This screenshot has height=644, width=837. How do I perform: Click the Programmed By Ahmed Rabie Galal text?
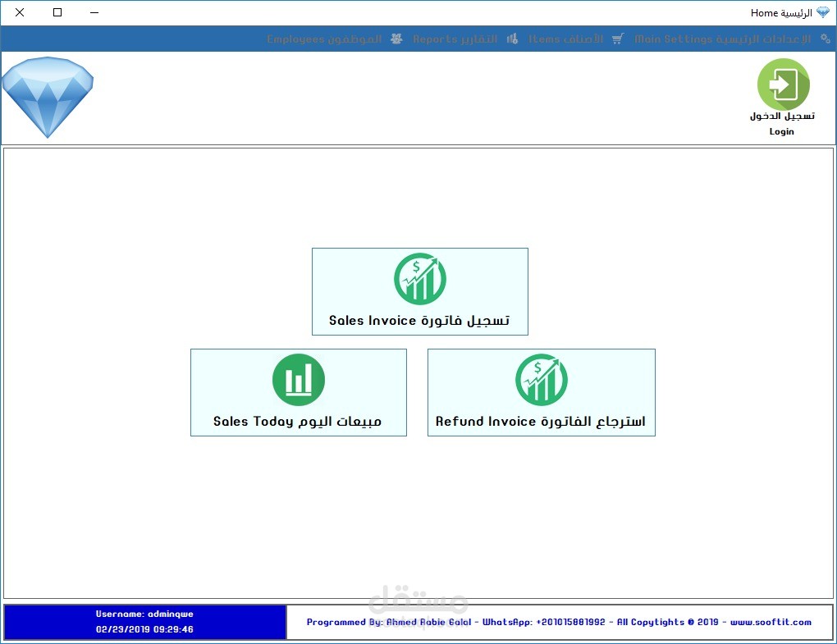389,622
